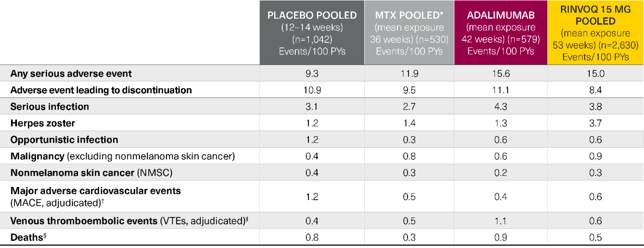Screen dimensions: 644x248
Task: Click the 'Any serious adverse event' row label
Action: (x=71, y=74)
